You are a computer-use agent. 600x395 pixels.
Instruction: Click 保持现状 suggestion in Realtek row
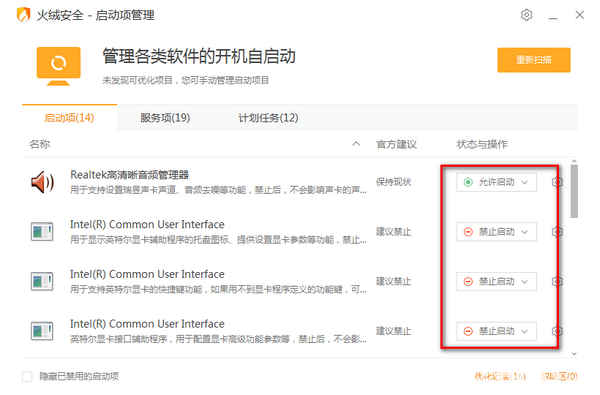coord(393,182)
